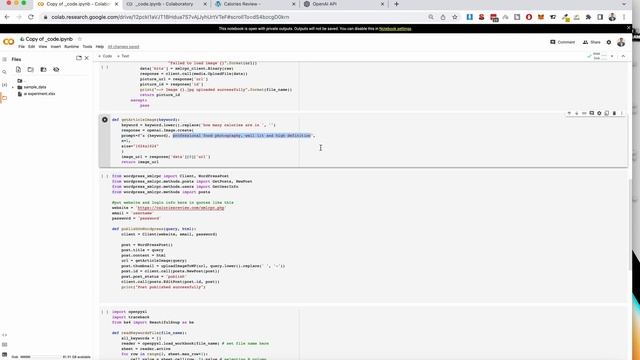Refresh the Files panel

(x=31, y=69)
